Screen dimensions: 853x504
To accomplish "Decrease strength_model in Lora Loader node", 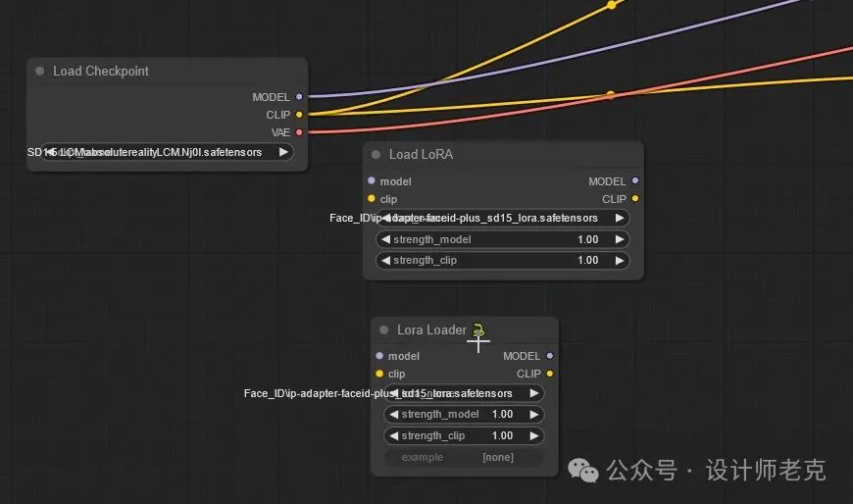I will point(394,414).
